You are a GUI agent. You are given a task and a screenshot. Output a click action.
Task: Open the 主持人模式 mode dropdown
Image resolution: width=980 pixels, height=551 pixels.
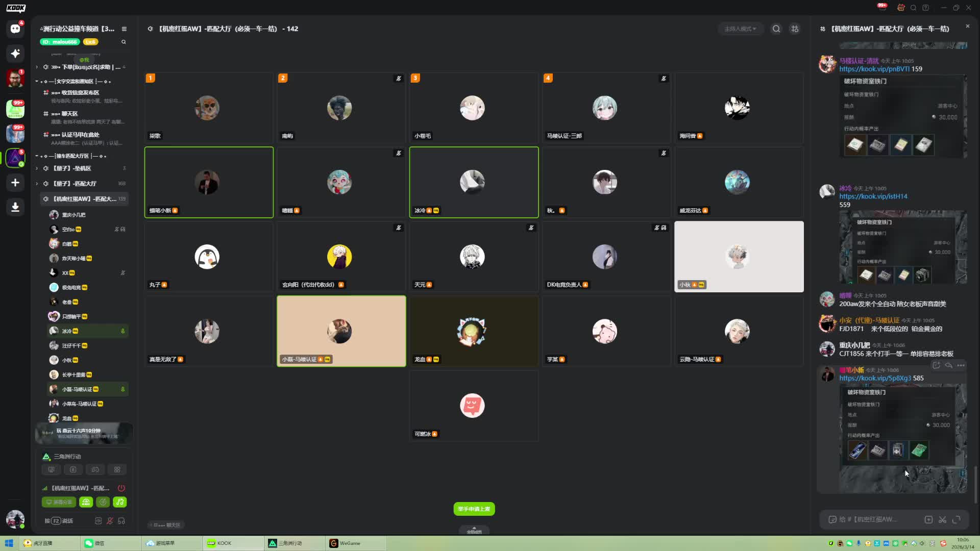[740, 29]
